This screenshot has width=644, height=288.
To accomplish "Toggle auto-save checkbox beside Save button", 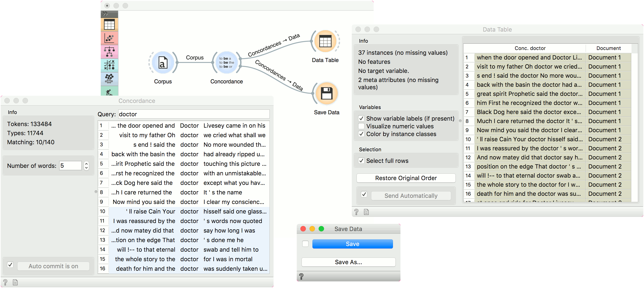I will (305, 244).
